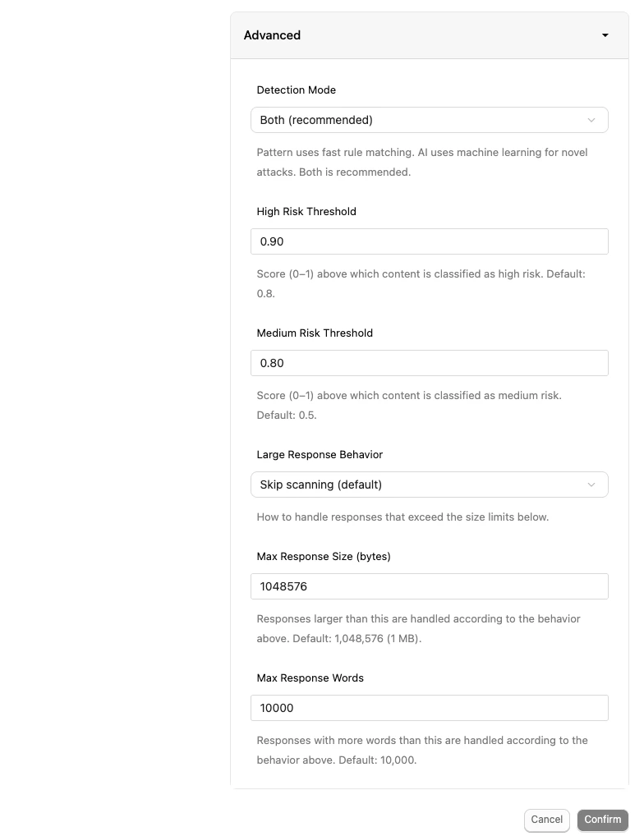644x836 pixels.
Task: Click the Large Response Behavior chevron icon
Action: pos(591,485)
